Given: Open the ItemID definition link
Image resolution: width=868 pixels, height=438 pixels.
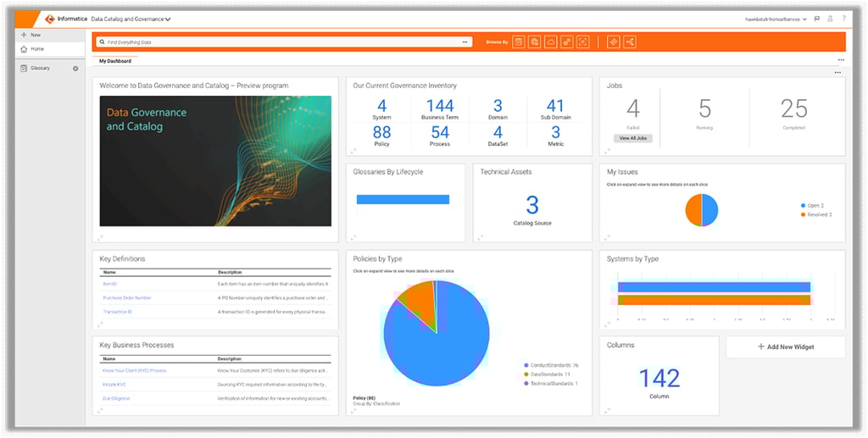Looking at the screenshot, I should pyautogui.click(x=109, y=284).
